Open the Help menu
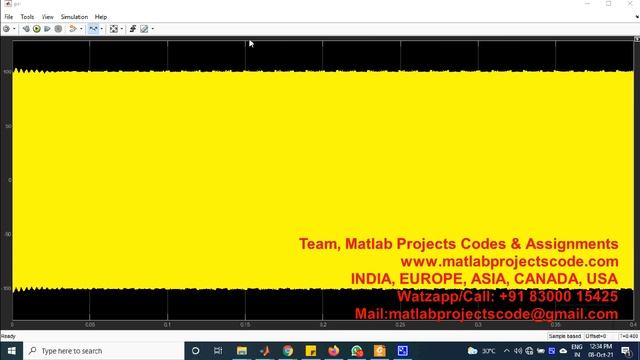 pos(101,17)
